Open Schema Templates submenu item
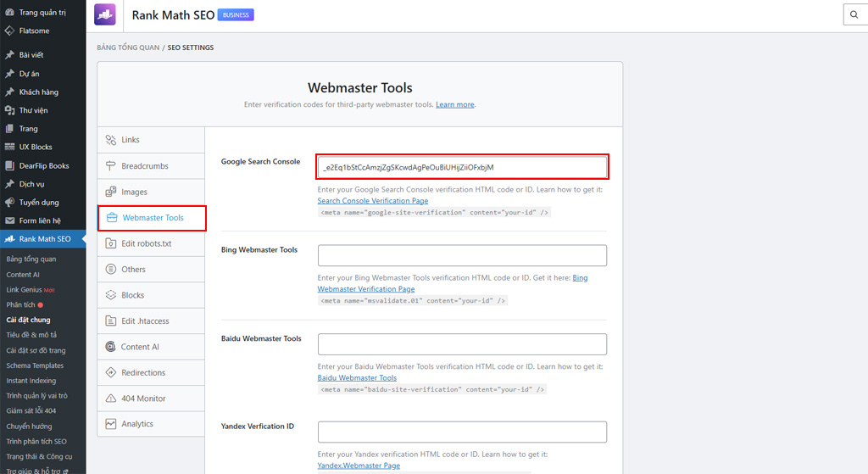Image resolution: width=868 pixels, height=474 pixels. coord(35,365)
